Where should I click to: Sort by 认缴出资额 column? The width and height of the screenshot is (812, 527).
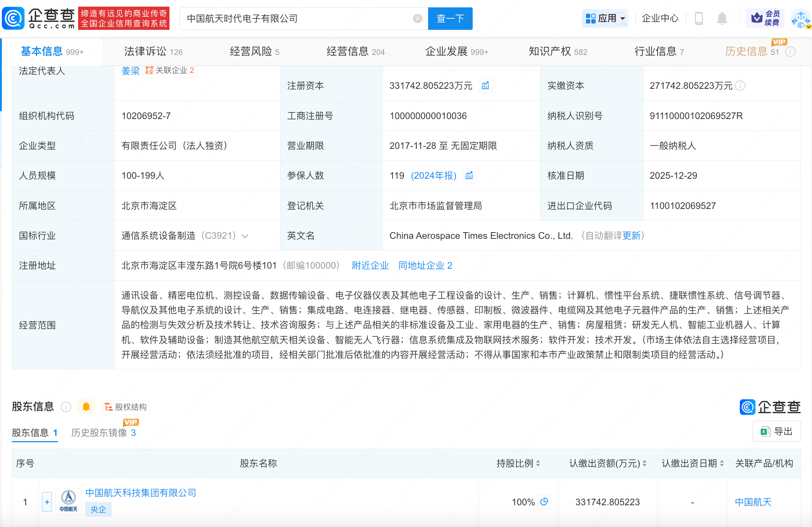[644, 463]
